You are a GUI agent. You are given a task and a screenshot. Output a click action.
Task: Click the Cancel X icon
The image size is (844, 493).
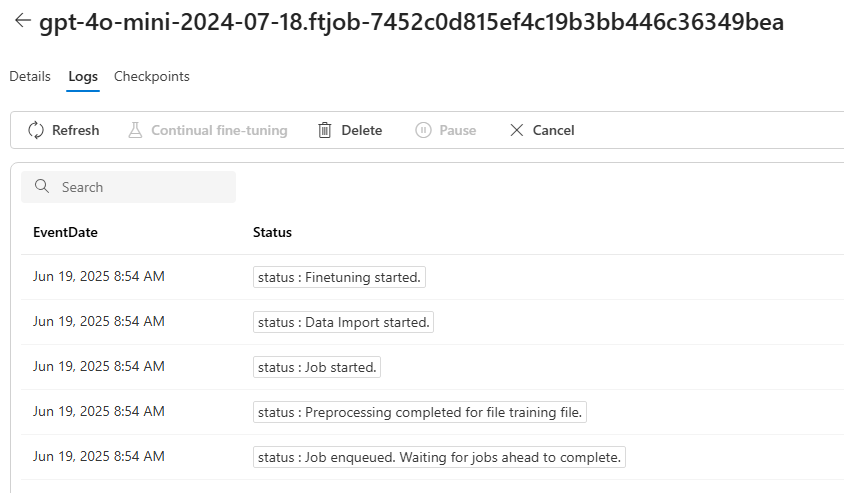[x=516, y=130]
